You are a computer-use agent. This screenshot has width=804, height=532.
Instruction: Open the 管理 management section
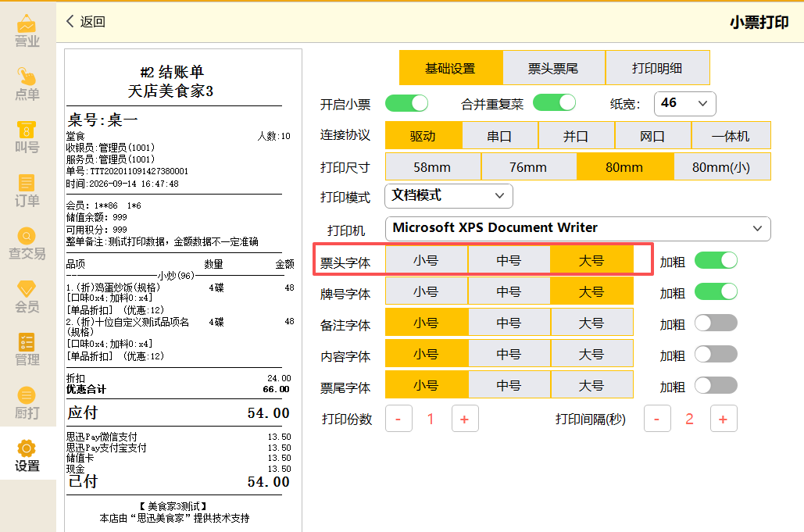pos(27,349)
